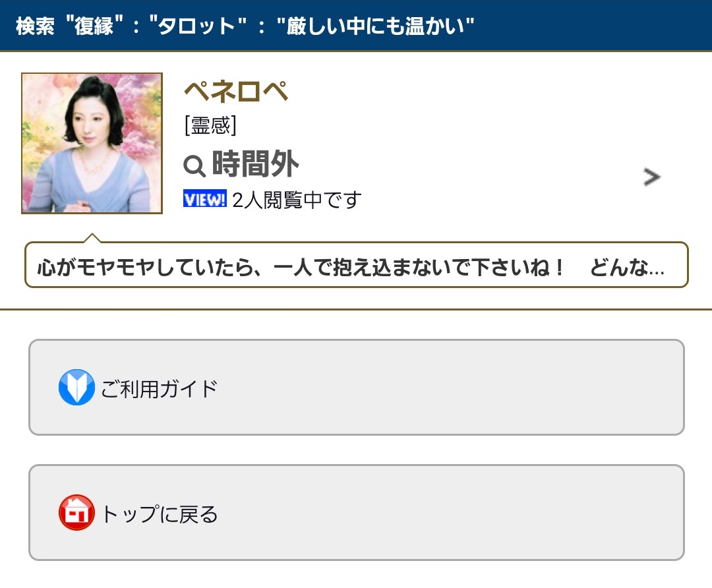This screenshot has height=588, width=712.
Task: Click the red home icon
Action: coord(76,513)
